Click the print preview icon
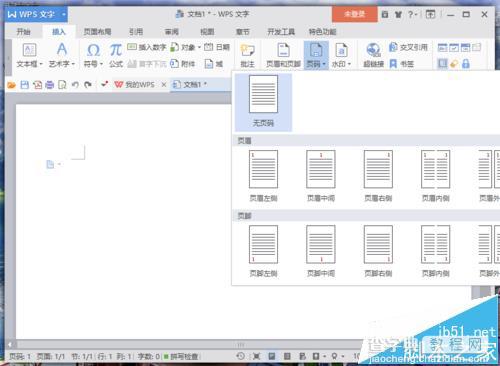The image size is (500, 366). 62,85
